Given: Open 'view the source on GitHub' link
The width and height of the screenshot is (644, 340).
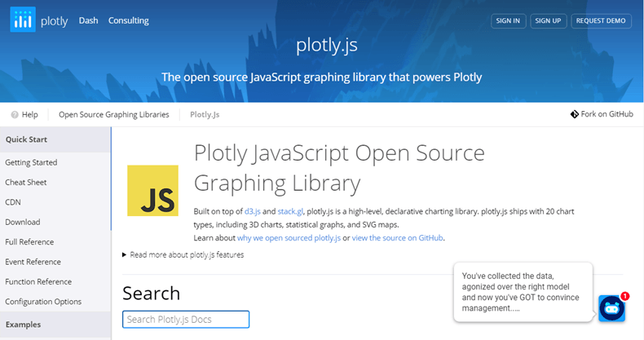Looking at the screenshot, I should click(x=398, y=237).
